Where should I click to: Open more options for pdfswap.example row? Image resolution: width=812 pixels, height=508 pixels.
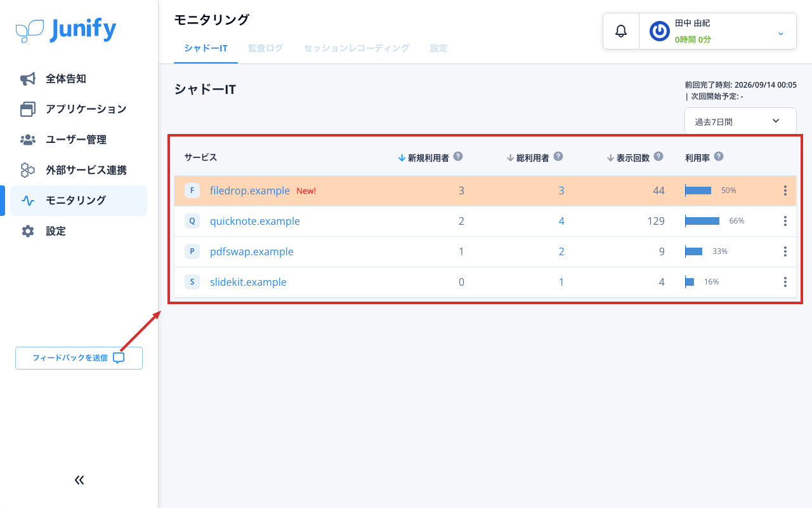pyautogui.click(x=785, y=251)
